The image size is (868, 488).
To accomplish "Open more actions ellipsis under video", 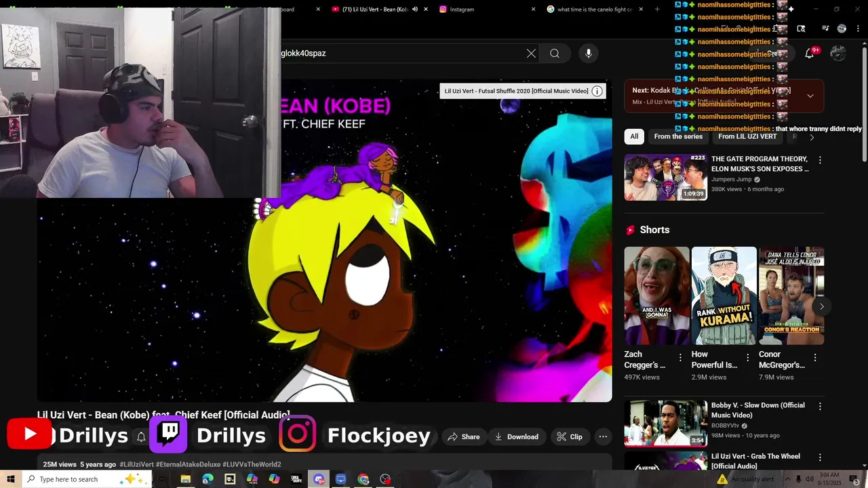I will (603, 437).
